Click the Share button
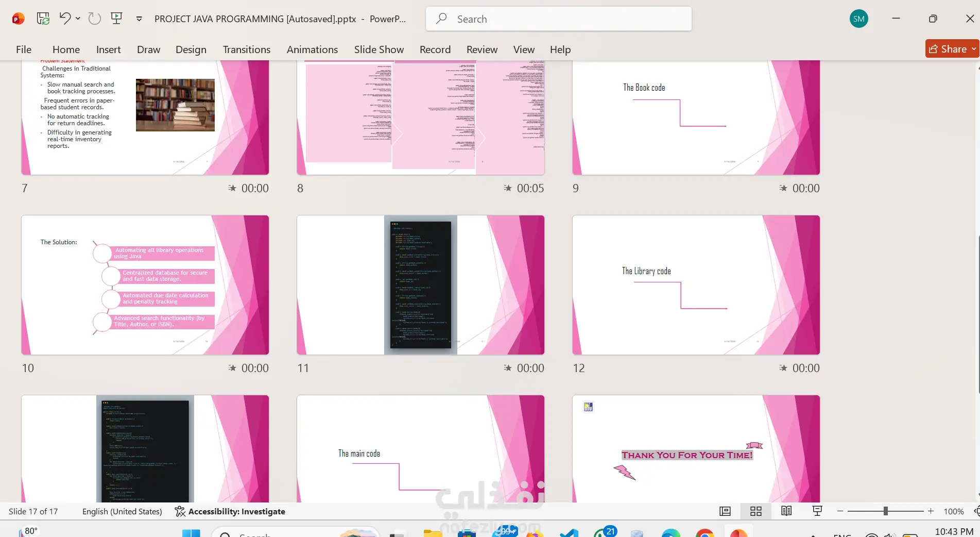This screenshot has height=537, width=980. click(x=948, y=49)
